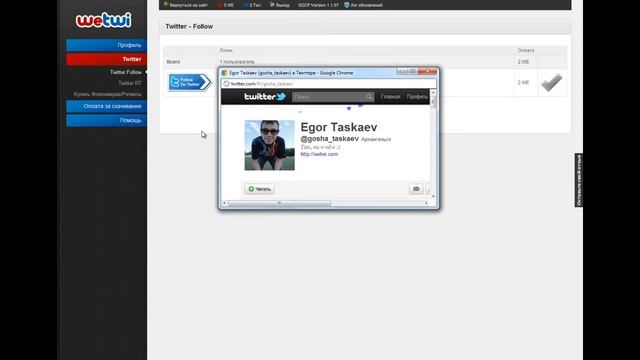The height and width of the screenshot is (360, 640).
Task: Click the @gosha_taskaev handle
Action: (x=329, y=139)
